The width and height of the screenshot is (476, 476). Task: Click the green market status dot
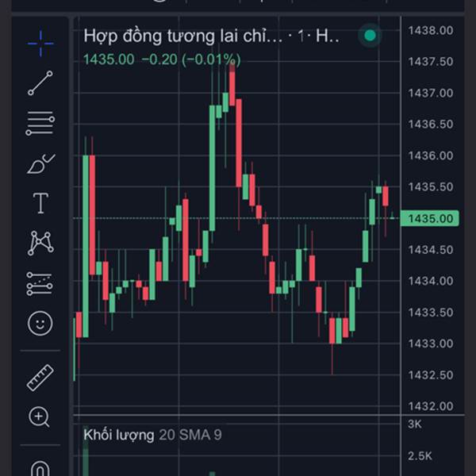[x=370, y=36]
